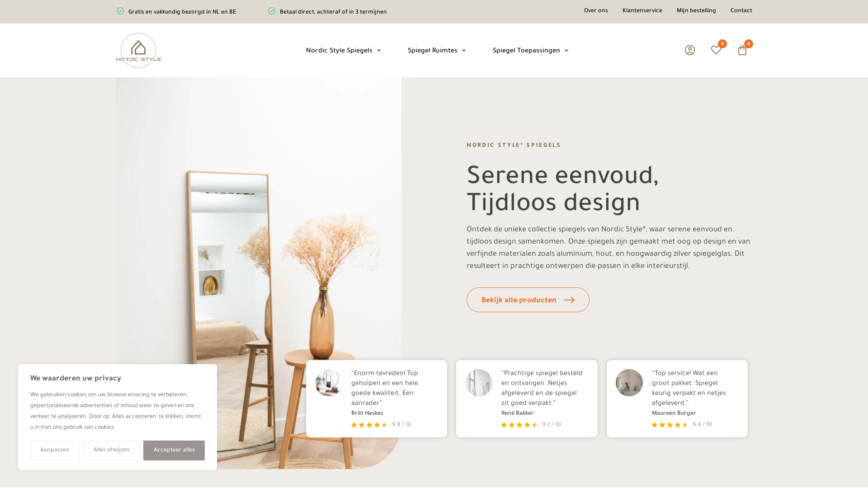
Task: Open Mijn bestelling link
Action: click(696, 11)
